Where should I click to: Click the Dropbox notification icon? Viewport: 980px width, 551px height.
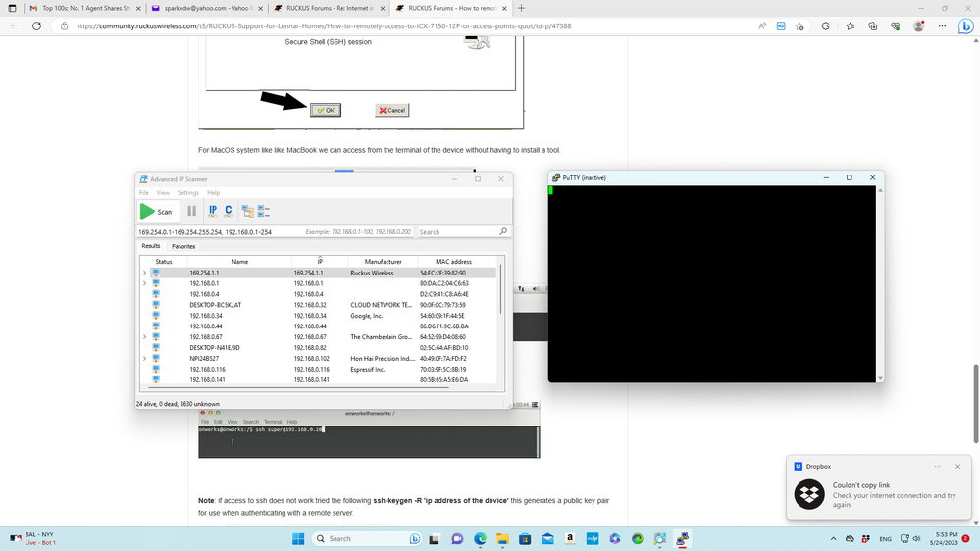tap(809, 494)
